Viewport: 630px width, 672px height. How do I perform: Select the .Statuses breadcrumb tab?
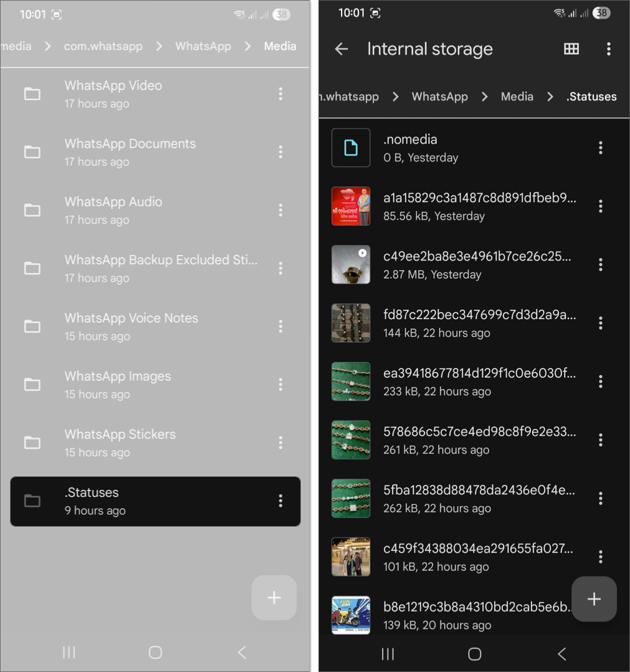pos(591,97)
